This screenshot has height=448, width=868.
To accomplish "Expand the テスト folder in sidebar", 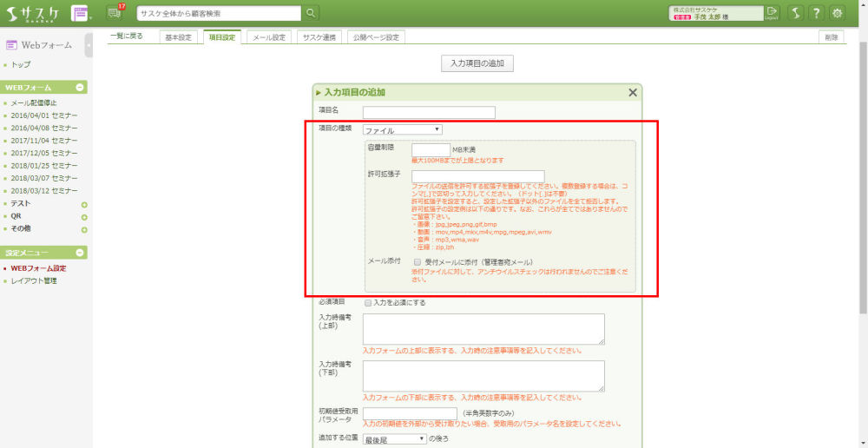I will tap(84, 205).
